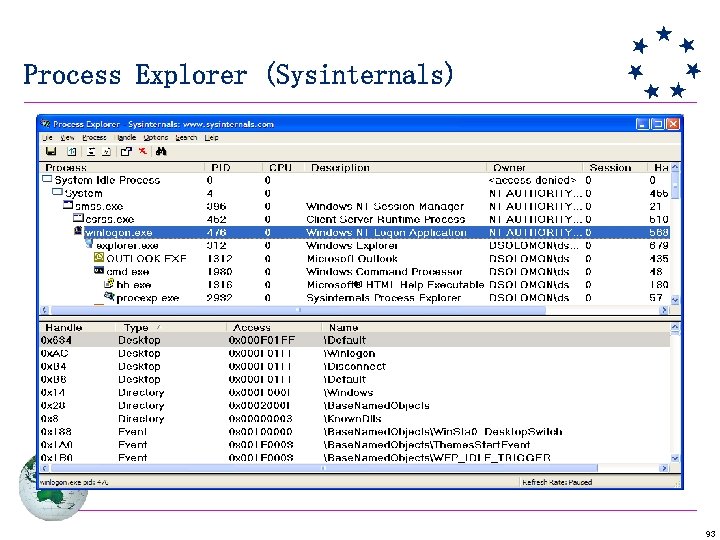The image size is (720, 540).
Task: Select the cmd.exe process row
Action: click(355, 272)
